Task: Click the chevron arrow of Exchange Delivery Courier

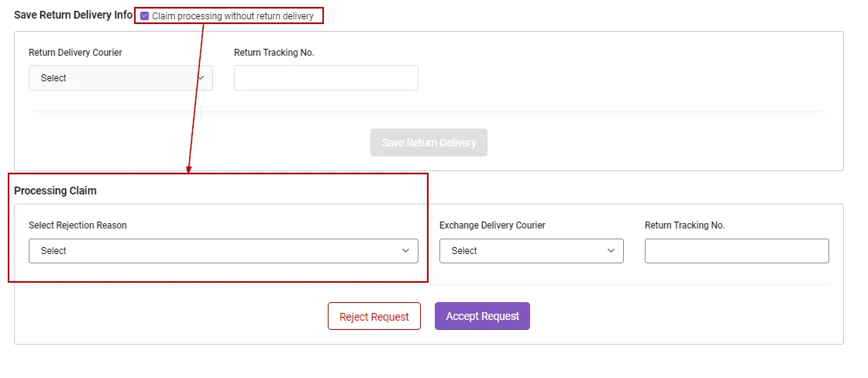Action: [x=611, y=251]
